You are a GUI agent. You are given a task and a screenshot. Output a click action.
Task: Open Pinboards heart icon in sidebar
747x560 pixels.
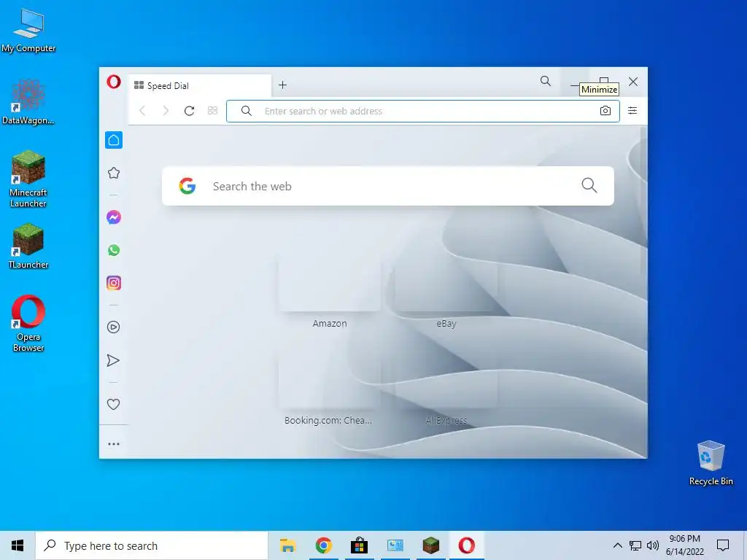113,404
